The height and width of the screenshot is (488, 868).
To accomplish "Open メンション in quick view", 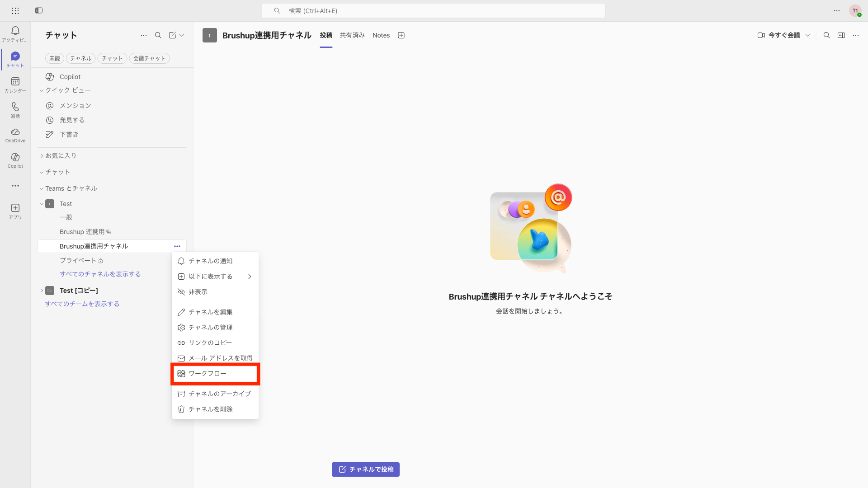I will (112, 106).
